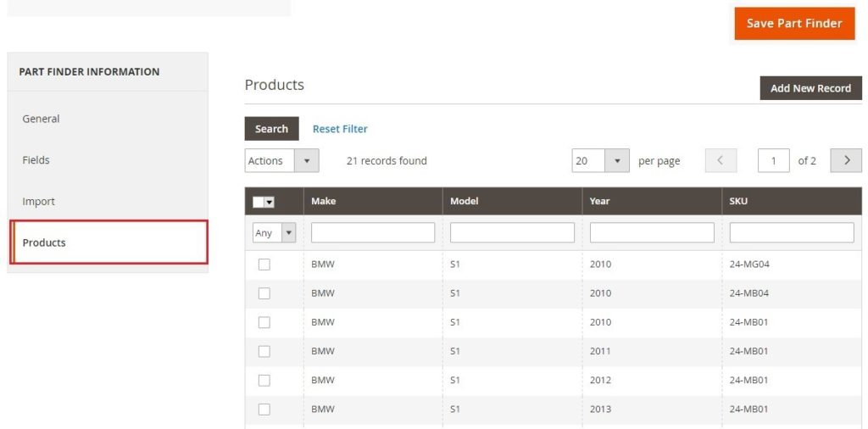Open the Any filter dropdown
Screen dimensions: 868x429
click(274, 232)
